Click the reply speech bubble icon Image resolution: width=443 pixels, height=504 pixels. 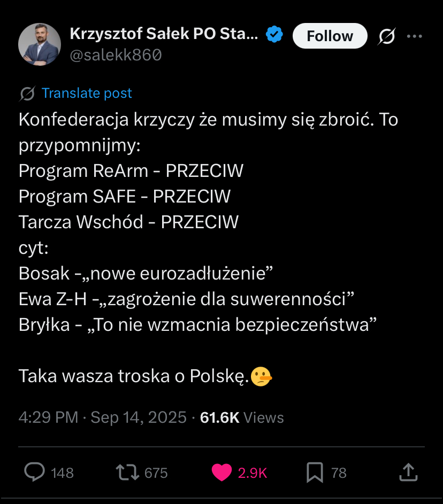tap(35, 472)
